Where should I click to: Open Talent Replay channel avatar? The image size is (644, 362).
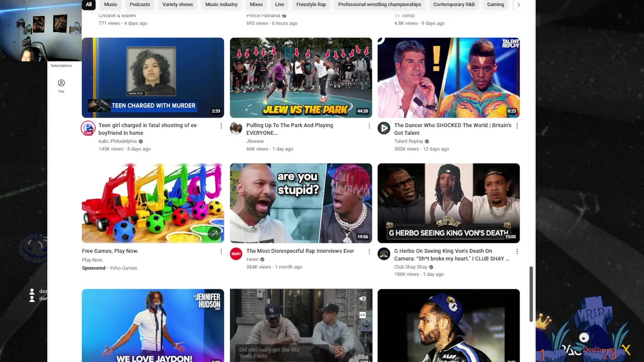click(384, 128)
